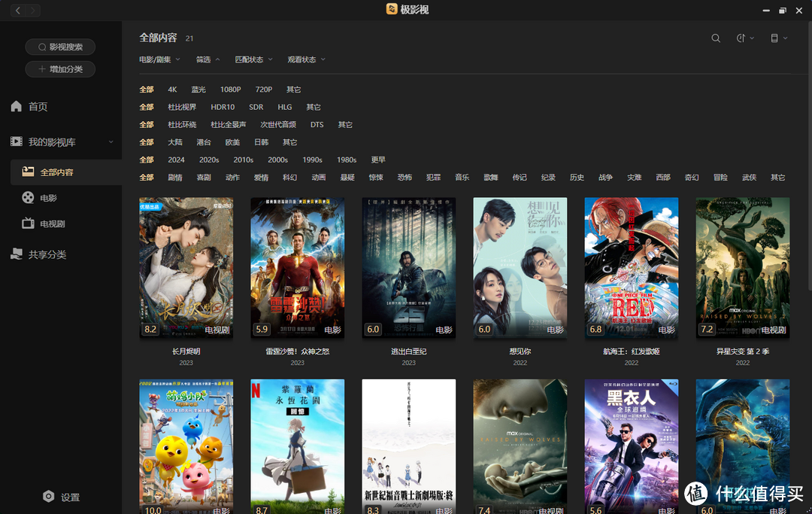Collapse the 筛选 filter panel
The width and height of the screenshot is (812, 514).
click(208, 59)
